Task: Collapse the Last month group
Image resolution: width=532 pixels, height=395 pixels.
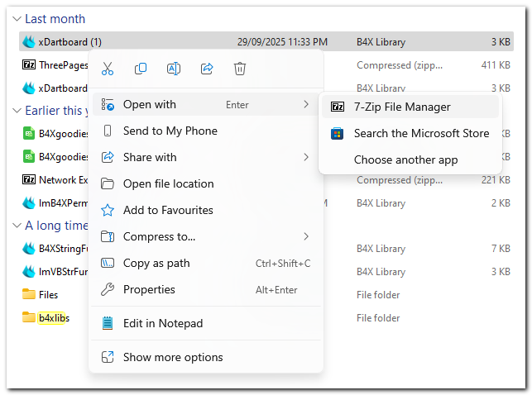Action: point(17,19)
